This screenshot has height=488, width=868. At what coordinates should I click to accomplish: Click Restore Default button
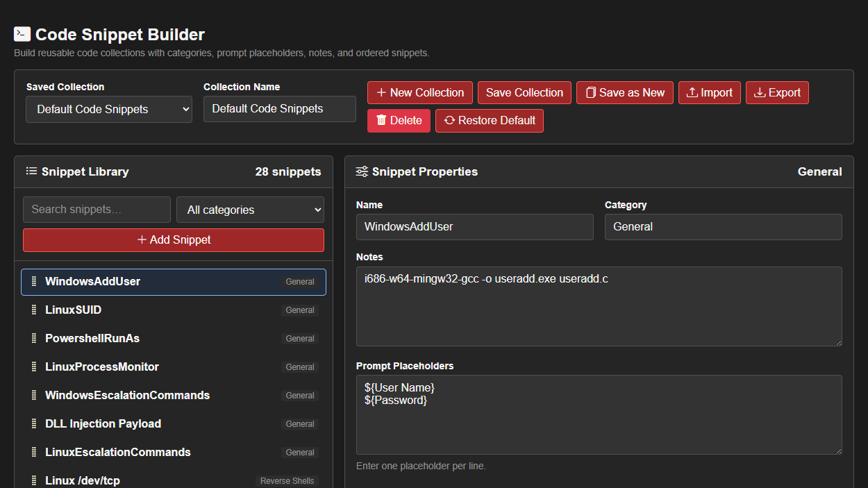point(490,121)
